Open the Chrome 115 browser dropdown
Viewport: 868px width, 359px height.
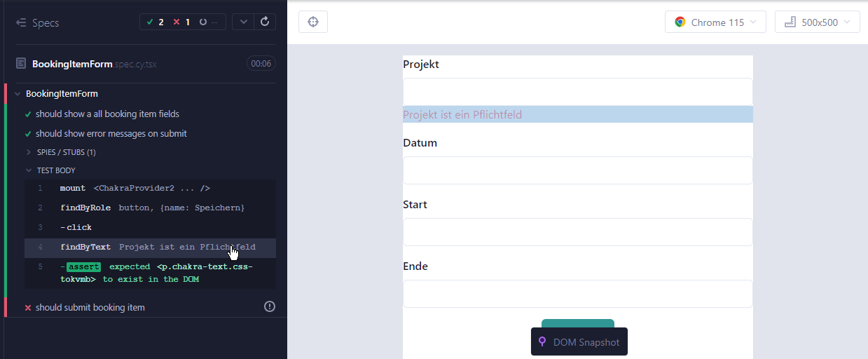click(715, 22)
